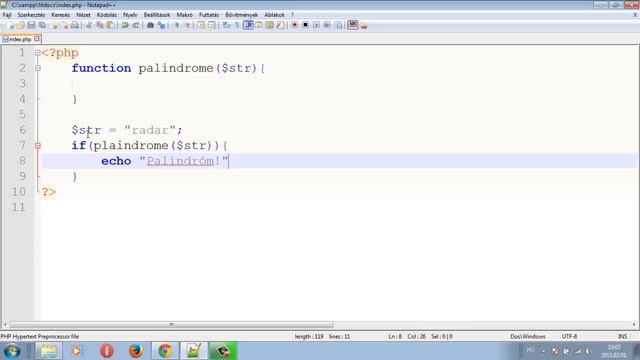The width and height of the screenshot is (640, 360).
Task: Collapse the palindrome function fold marker
Action: tap(38, 69)
